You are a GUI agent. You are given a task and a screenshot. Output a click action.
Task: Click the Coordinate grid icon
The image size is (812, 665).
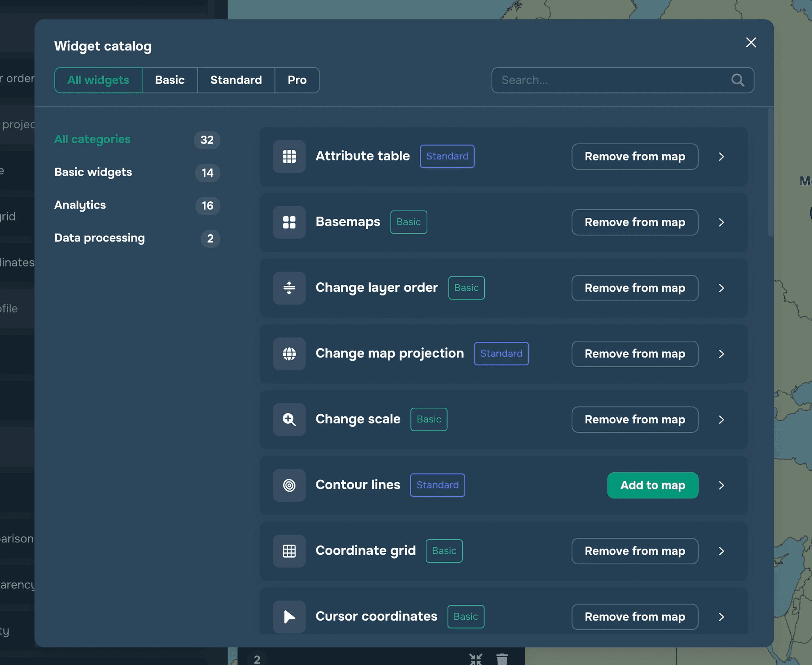(x=289, y=551)
